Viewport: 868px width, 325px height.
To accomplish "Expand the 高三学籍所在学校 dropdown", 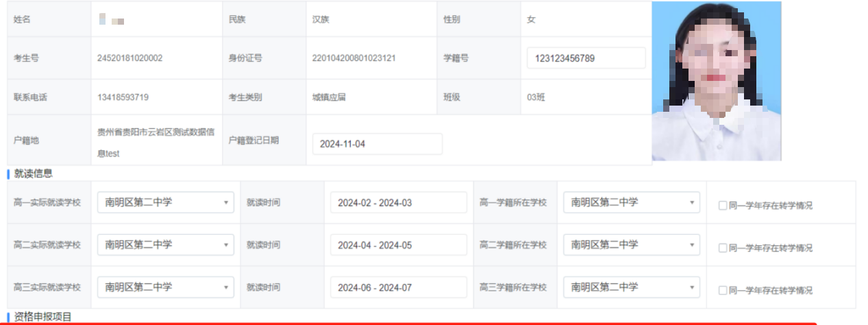I will coord(632,287).
